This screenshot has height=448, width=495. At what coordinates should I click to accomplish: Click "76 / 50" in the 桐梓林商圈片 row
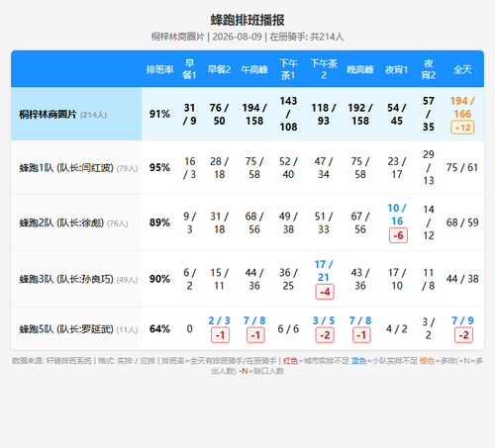[x=219, y=114]
